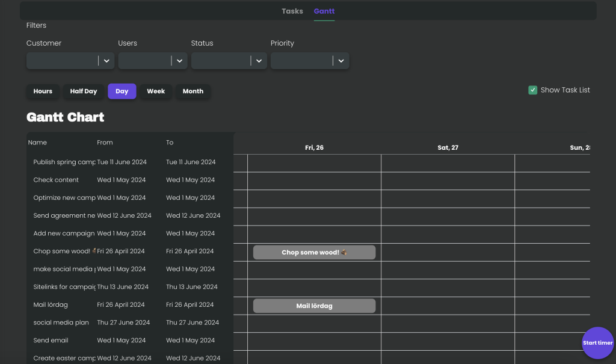Screen dimensions: 616x364
Task: Open the Customer filter dropdown arrow
Action: [x=106, y=61]
